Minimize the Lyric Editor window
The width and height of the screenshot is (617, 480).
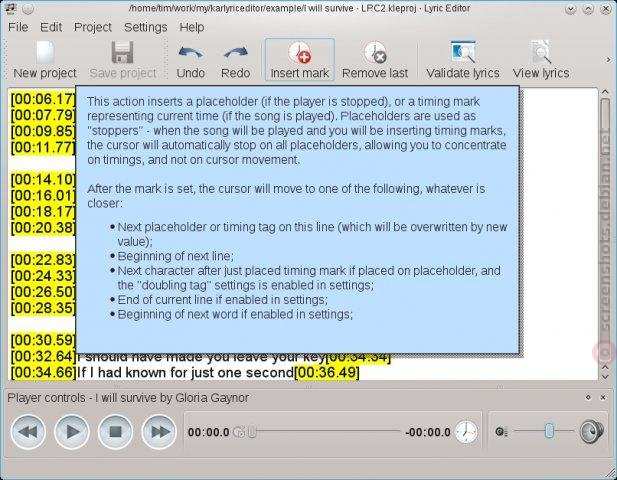[571, 9]
